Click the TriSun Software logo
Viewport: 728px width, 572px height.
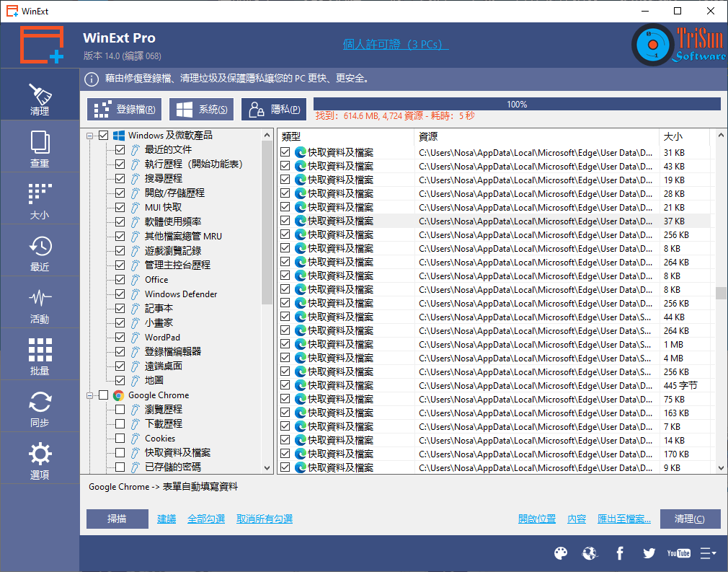coord(679,45)
